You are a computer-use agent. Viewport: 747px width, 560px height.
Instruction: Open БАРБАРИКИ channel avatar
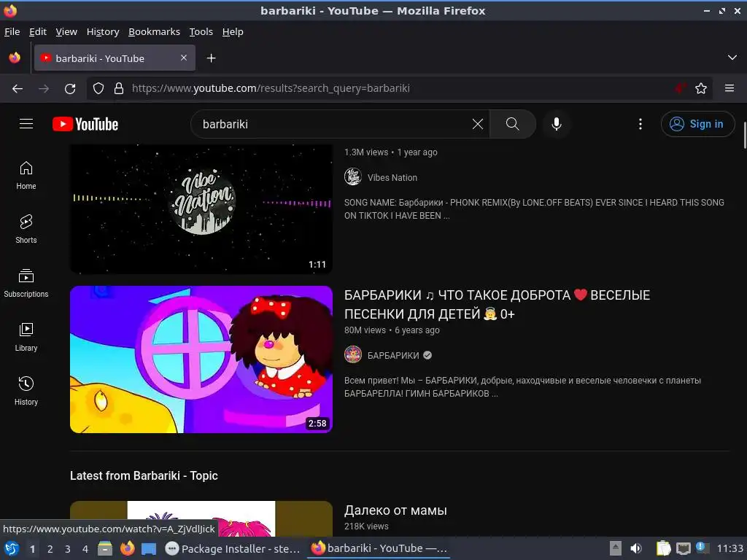click(353, 355)
